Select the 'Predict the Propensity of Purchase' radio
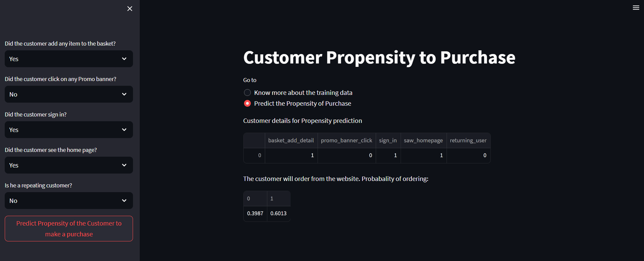 point(247,103)
